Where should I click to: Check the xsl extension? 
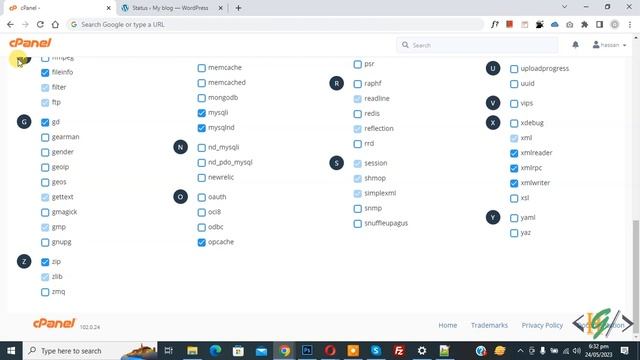coord(514,198)
